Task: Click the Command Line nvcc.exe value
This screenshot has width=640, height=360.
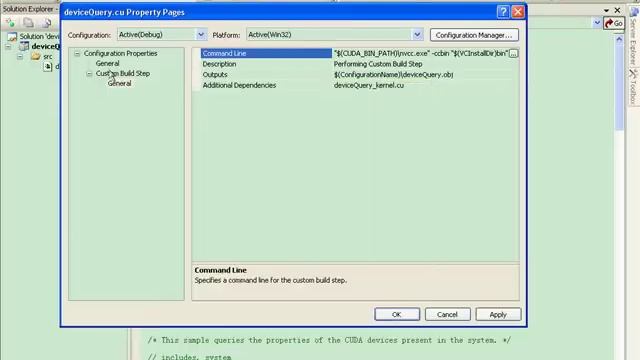Action: click(x=420, y=53)
